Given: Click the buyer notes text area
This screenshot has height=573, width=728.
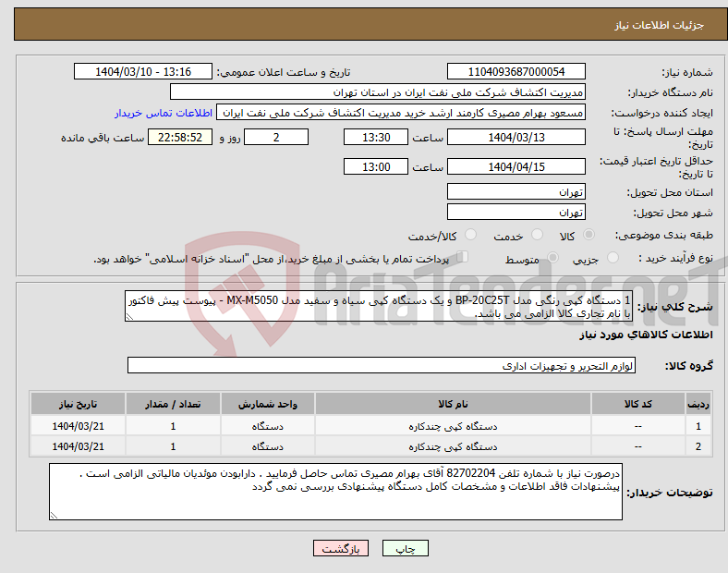Looking at the screenshot, I should pos(335,492).
